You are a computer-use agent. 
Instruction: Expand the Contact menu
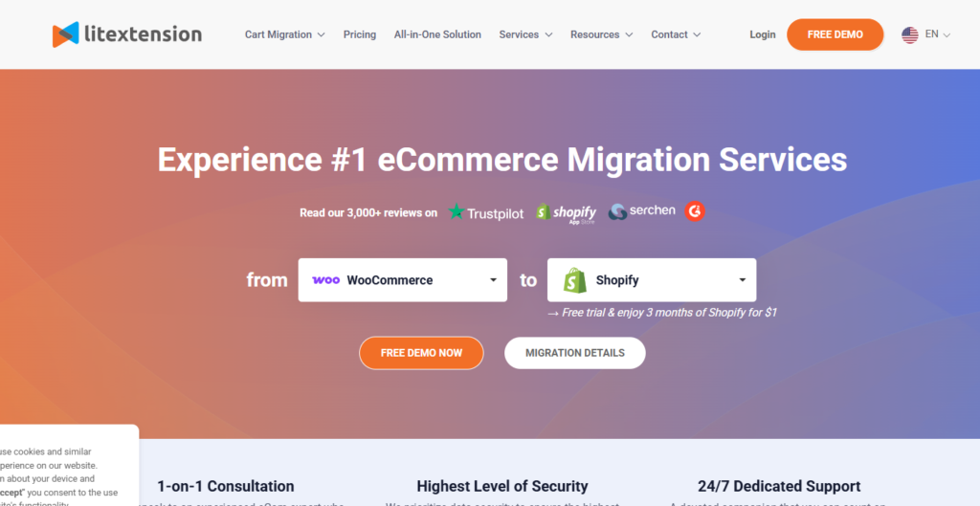pos(676,34)
